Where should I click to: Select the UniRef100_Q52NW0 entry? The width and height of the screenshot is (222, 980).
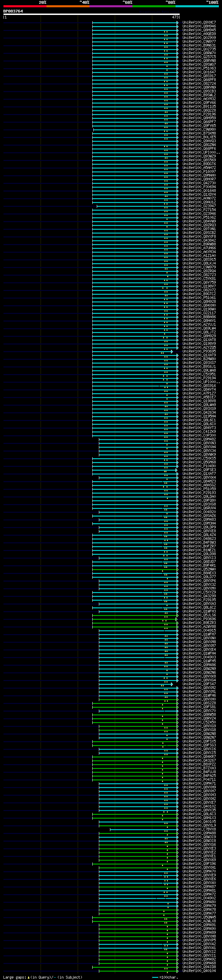pyautogui.click(x=199, y=569)
